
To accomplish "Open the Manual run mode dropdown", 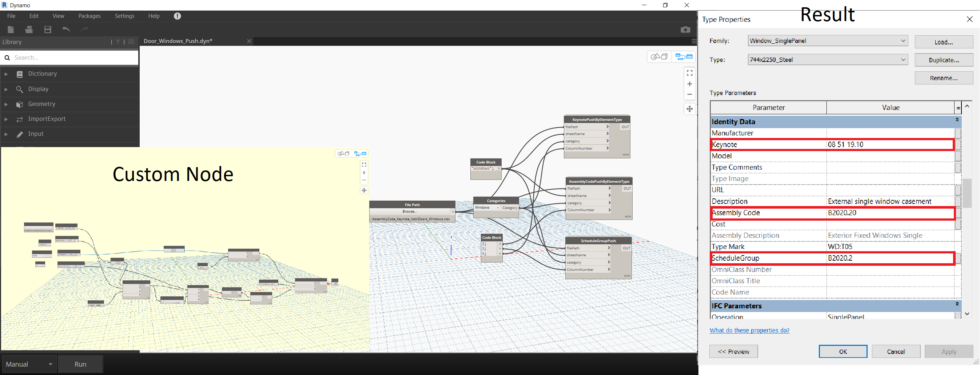I will (x=29, y=364).
